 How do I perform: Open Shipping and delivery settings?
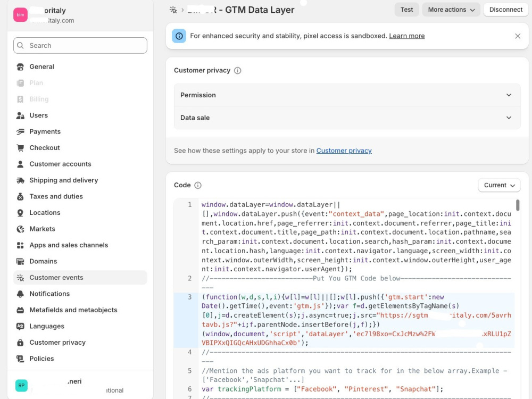[x=80, y=180]
